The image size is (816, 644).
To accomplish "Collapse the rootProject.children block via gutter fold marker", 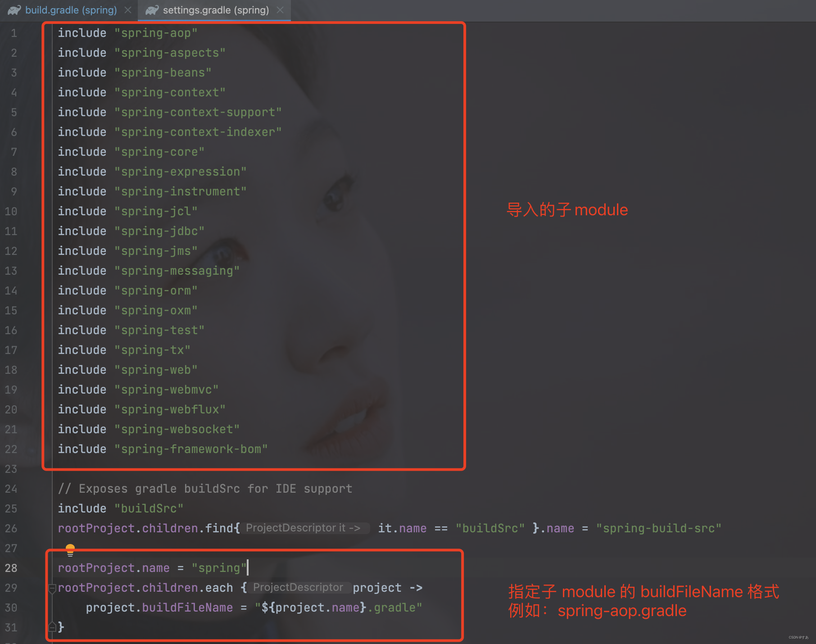I will [52, 588].
